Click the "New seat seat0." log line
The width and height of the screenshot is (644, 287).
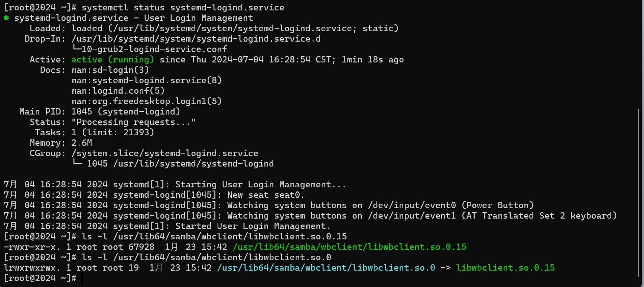(x=266, y=195)
